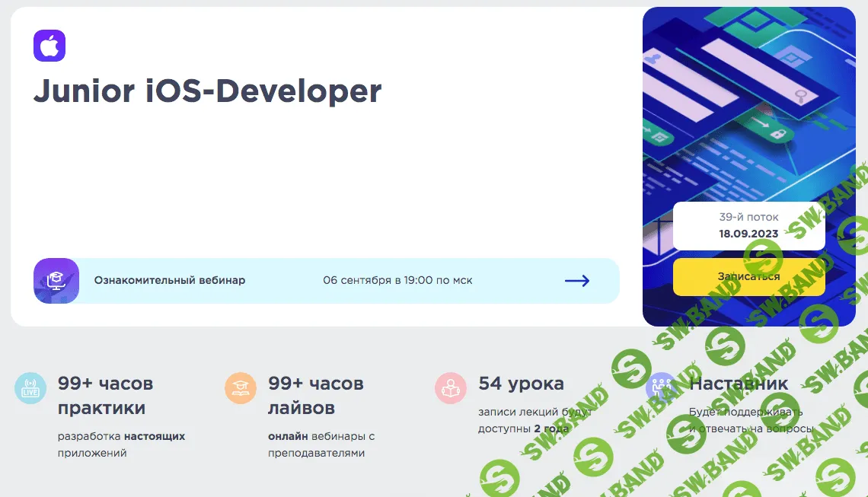Viewport: 868px width, 497px height.
Task: Click the LIVE practice hours icon
Action: (x=30, y=388)
